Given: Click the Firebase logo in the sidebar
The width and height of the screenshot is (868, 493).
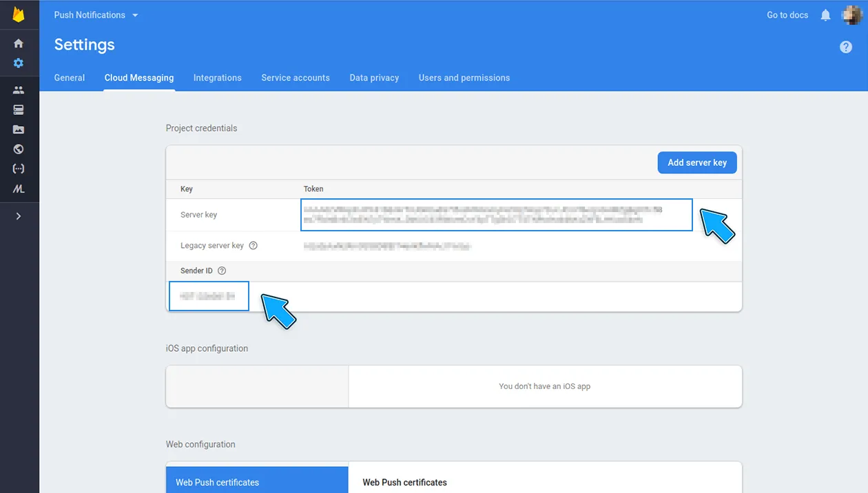Looking at the screenshot, I should (x=19, y=15).
